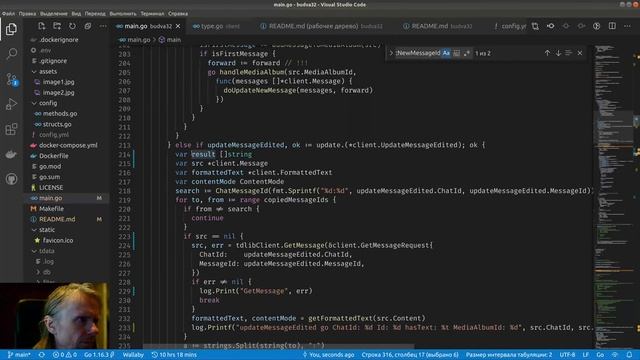640x360 pixels.
Task: Click the notifications bell in status bar
Action: tap(629, 355)
